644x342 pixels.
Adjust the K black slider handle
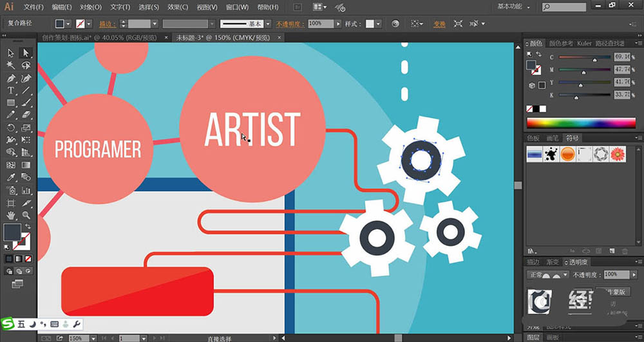(576, 98)
